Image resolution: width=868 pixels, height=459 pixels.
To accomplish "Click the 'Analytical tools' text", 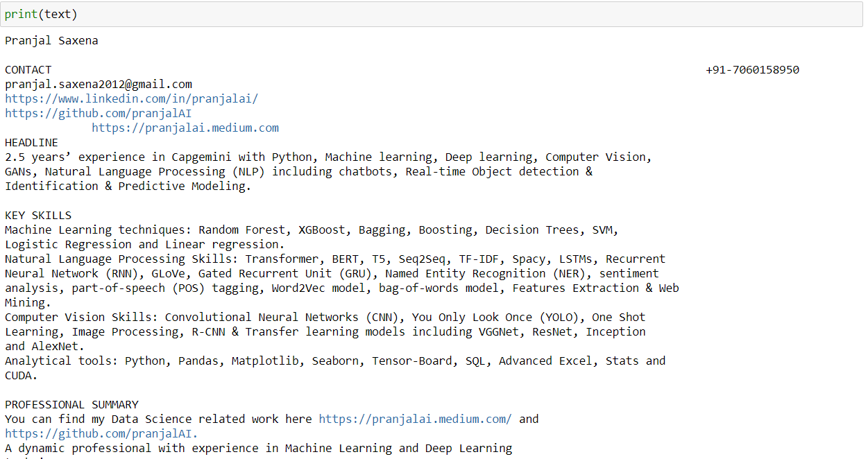I will click(x=61, y=361).
